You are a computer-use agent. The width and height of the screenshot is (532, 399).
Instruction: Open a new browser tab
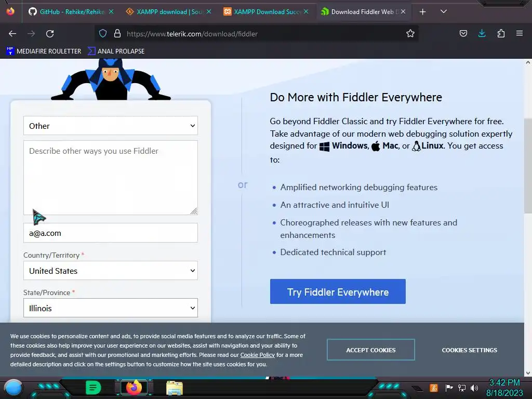point(422,12)
